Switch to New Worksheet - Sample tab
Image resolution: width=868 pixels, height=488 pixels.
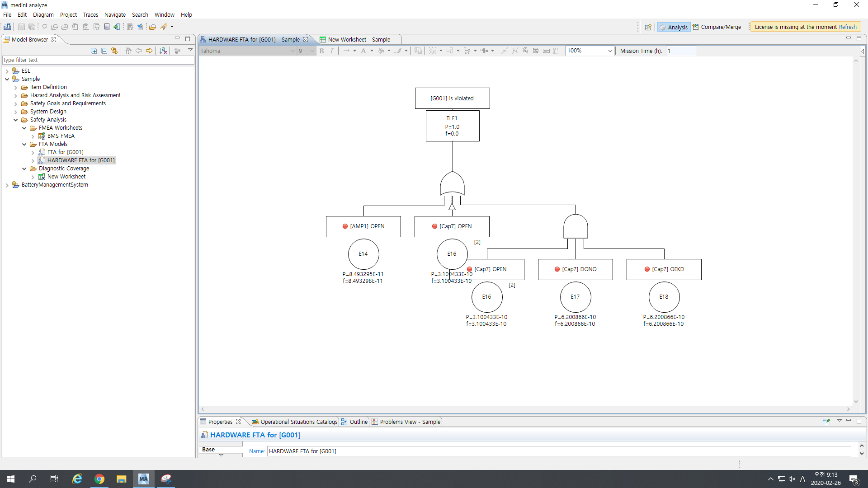[359, 40]
